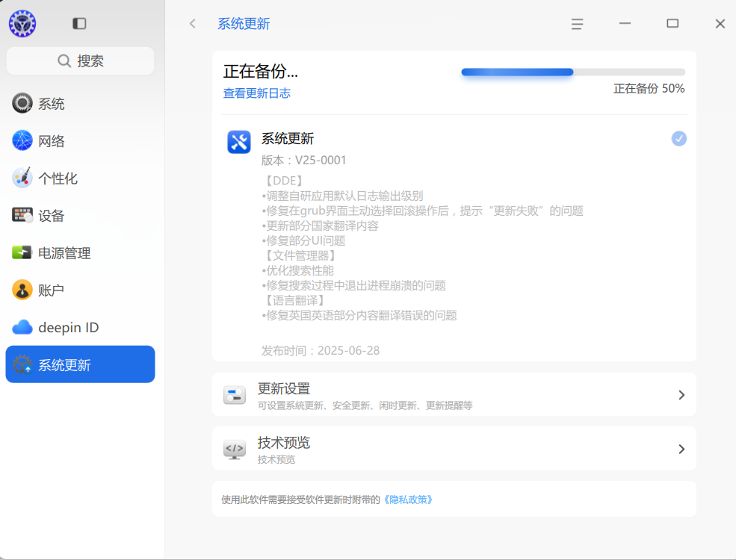
Task: Click the 更新设置 switches icon
Action: pyautogui.click(x=234, y=395)
